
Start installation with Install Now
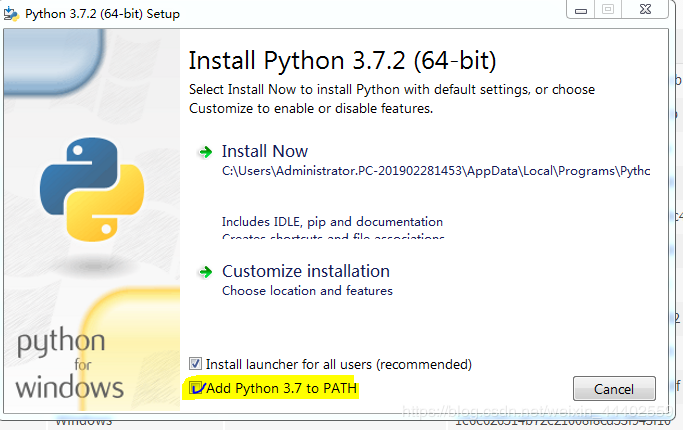pos(265,151)
